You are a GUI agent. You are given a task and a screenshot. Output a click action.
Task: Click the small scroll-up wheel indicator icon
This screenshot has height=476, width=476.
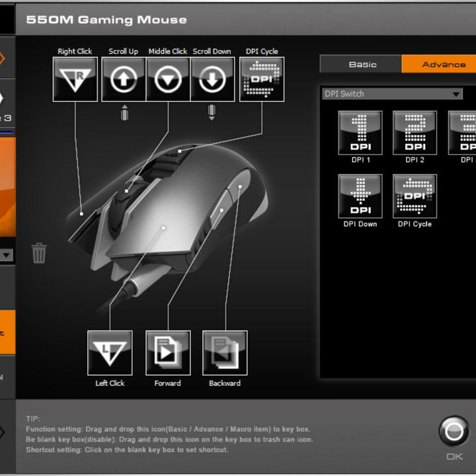(x=124, y=112)
